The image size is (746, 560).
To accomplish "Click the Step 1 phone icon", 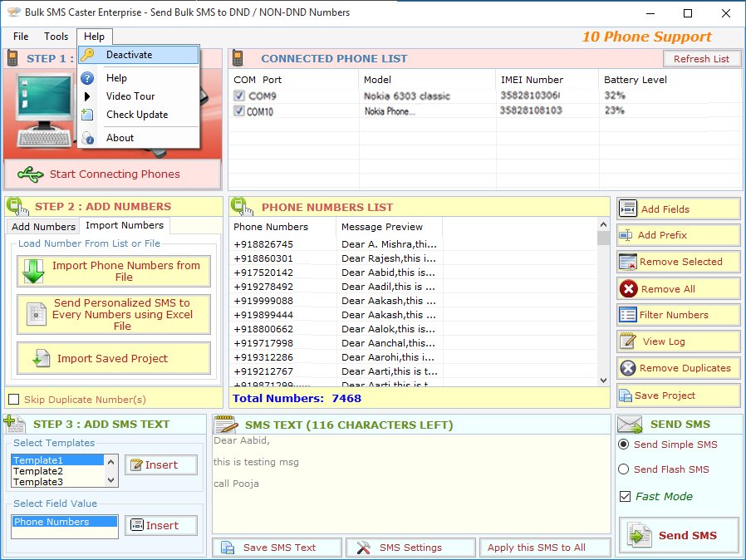I will pyautogui.click(x=12, y=58).
